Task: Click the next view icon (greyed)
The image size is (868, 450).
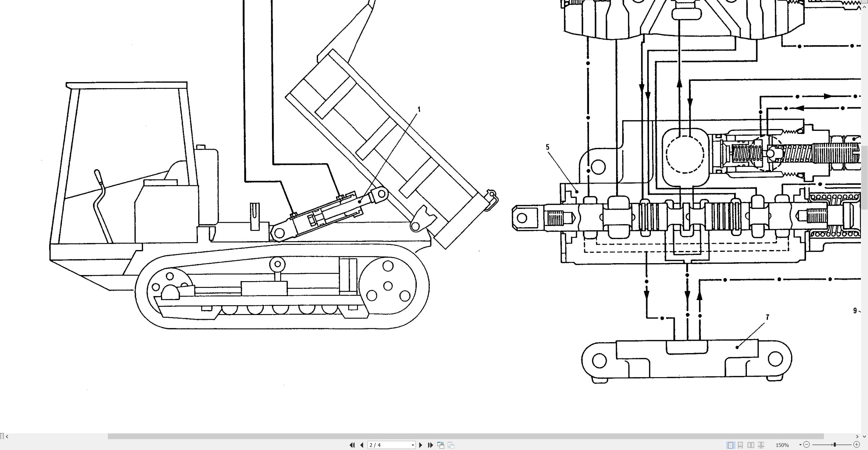Action: (451, 445)
